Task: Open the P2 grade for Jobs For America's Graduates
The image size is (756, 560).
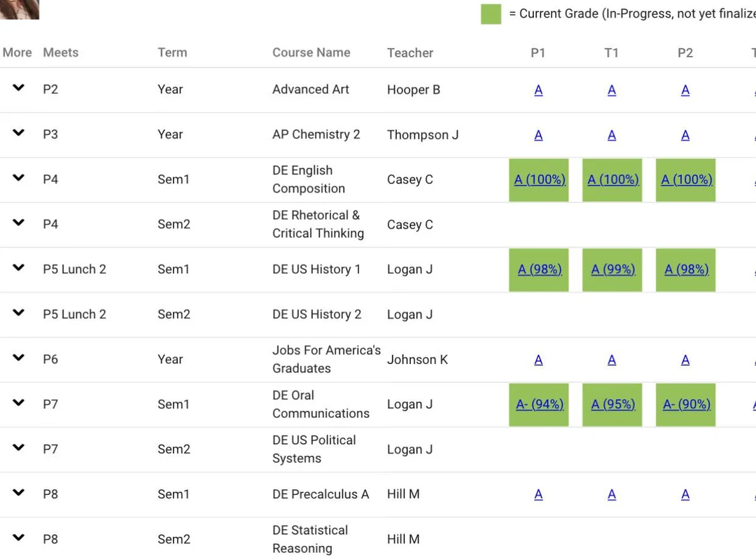Action: (x=685, y=359)
